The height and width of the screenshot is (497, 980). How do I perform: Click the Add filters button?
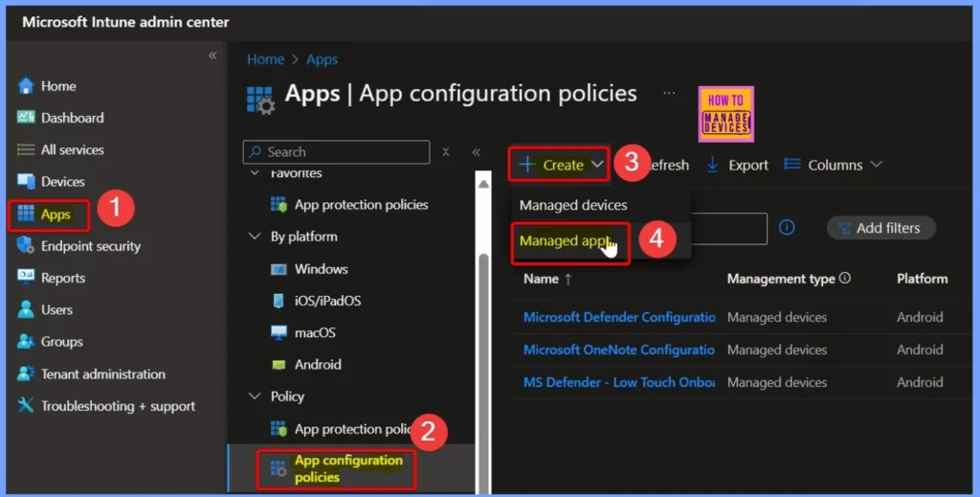[x=880, y=228]
